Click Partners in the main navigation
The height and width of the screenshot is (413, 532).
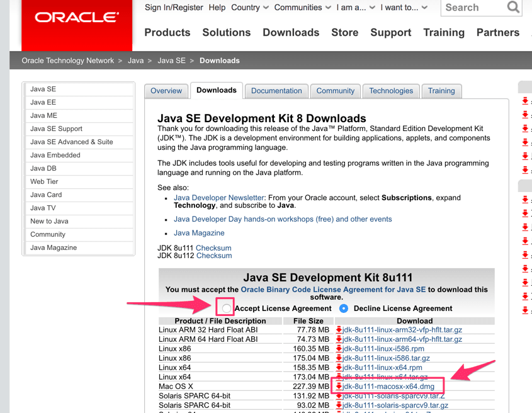point(498,32)
